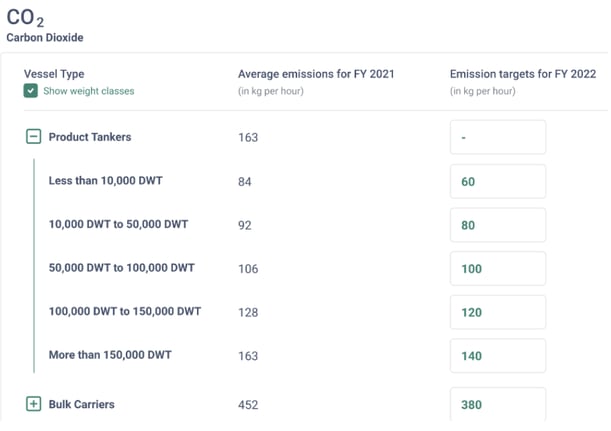This screenshot has height=431, width=611.
Task: Collapse the Product Tankers group
Action: pos(33,137)
